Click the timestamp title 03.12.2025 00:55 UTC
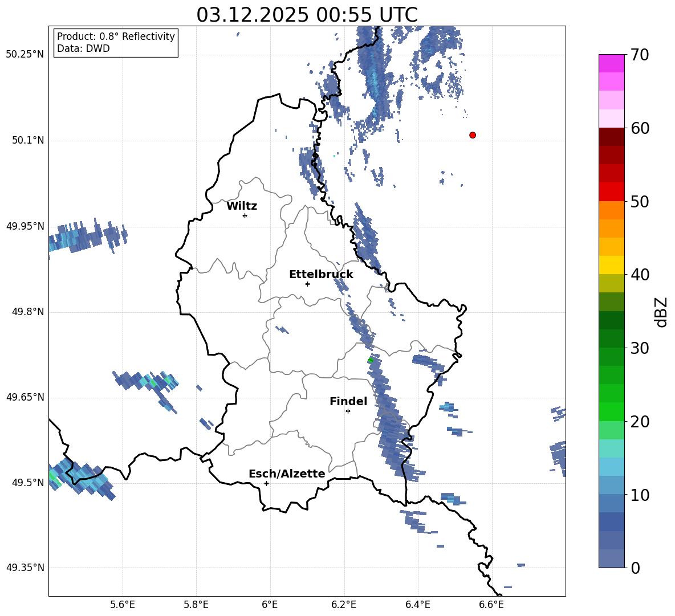The width and height of the screenshot is (675, 616). (307, 15)
